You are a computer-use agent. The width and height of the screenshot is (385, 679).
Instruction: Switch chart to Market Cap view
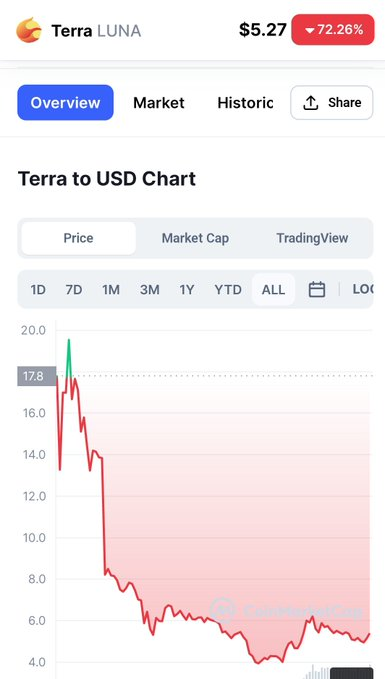195,238
